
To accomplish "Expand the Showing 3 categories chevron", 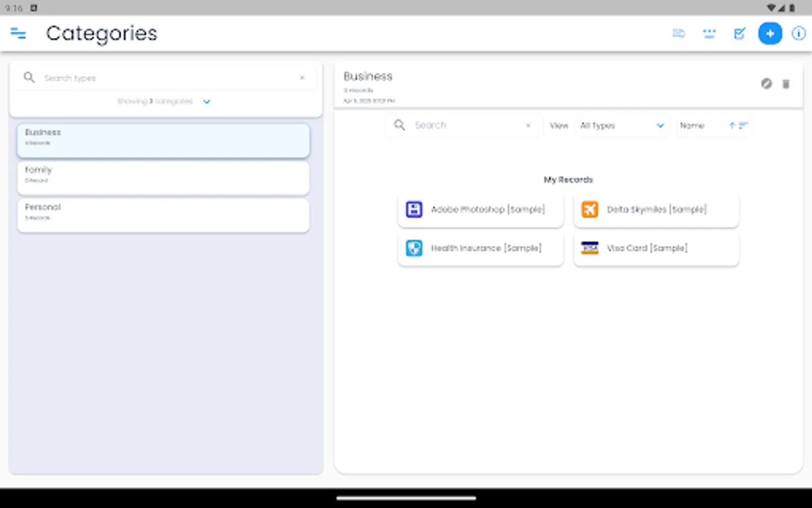I will 206,102.
